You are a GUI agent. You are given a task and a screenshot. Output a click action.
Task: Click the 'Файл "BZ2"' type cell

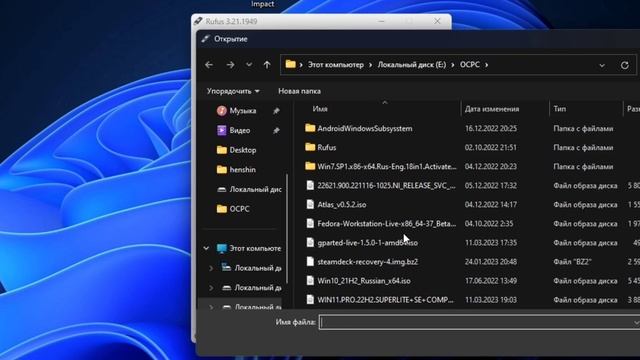[572, 262]
